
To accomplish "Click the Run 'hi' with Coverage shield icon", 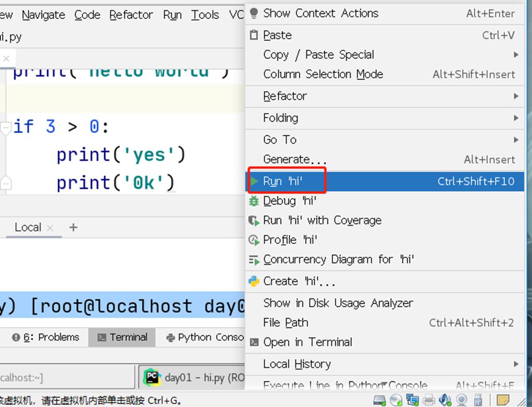I will point(254,221).
